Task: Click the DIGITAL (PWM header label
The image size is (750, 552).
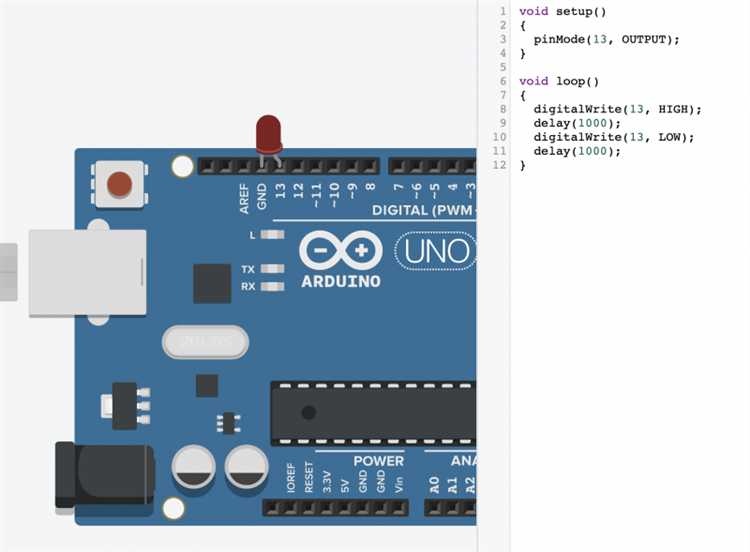Action: click(x=424, y=210)
